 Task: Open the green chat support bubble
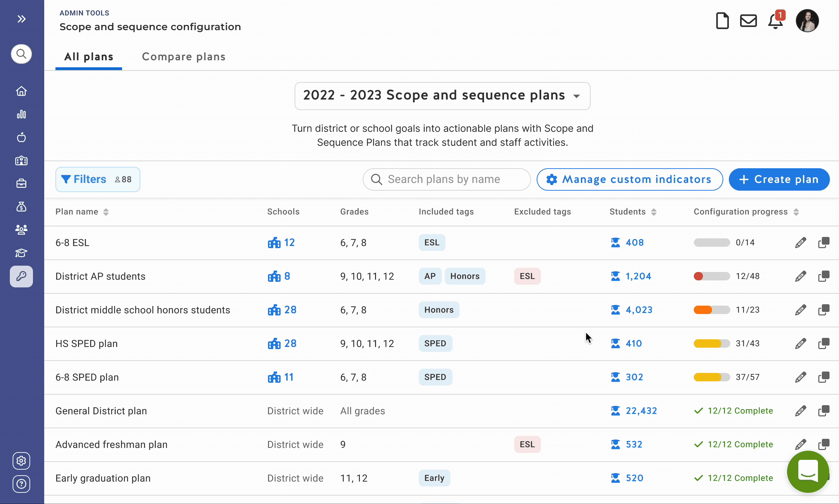pyautogui.click(x=808, y=471)
